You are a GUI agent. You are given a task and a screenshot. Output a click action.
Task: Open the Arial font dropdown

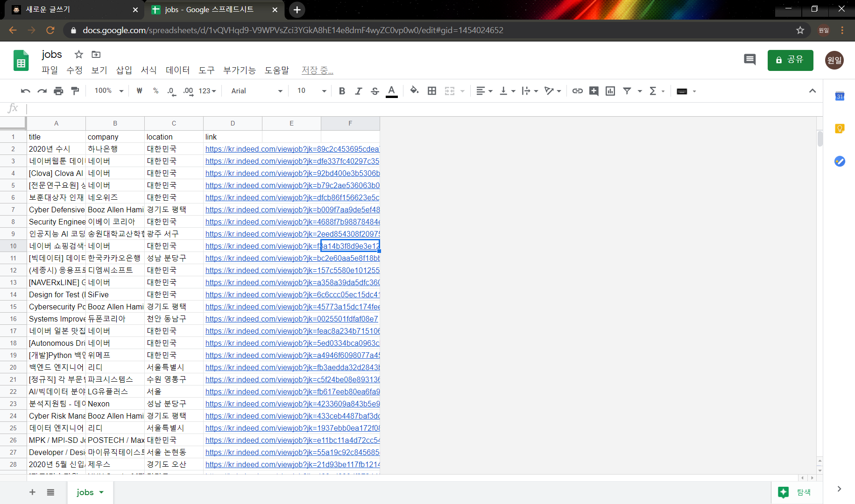(x=257, y=91)
